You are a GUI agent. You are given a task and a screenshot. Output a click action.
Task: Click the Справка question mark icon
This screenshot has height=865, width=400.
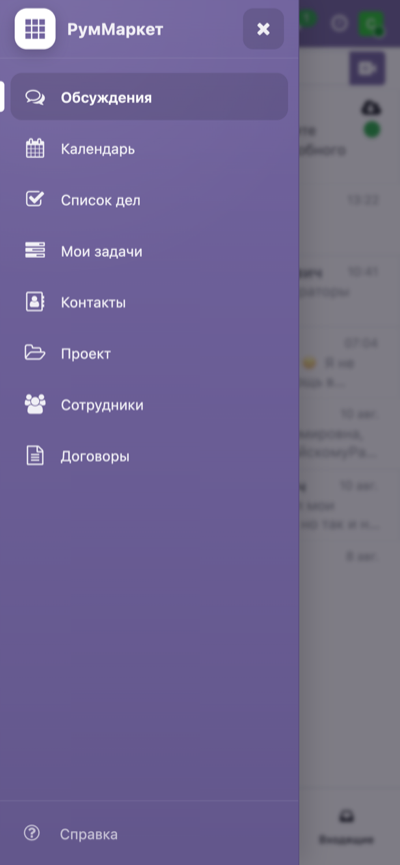(32, 833)
